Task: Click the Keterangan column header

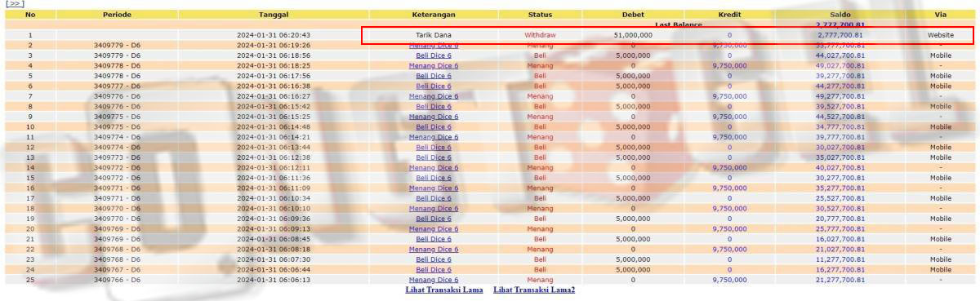Action: point(434,15)
